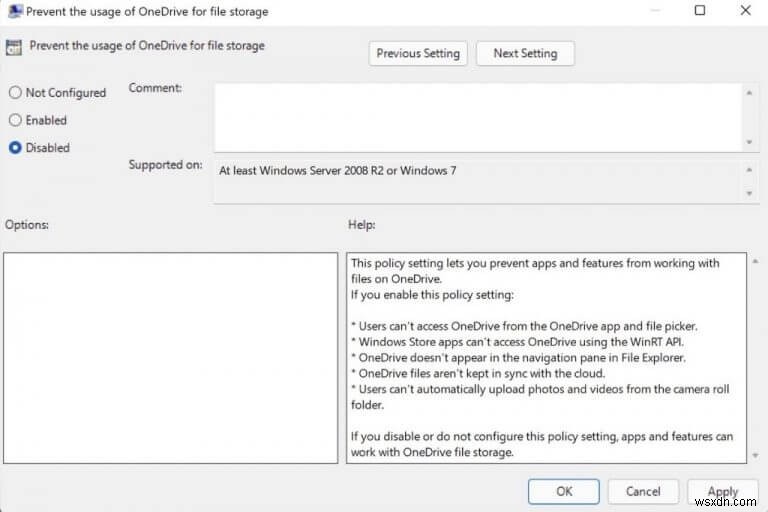Click the empty Options panel box

point(170,358)
